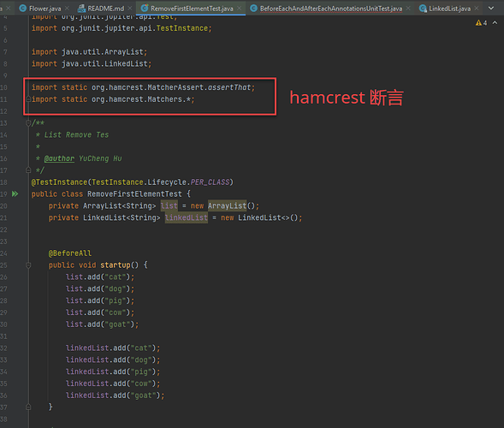This screenshot has width=504, height=428.
Task: Click linkedList.add("pig") statement
Action: pos(113,372)
